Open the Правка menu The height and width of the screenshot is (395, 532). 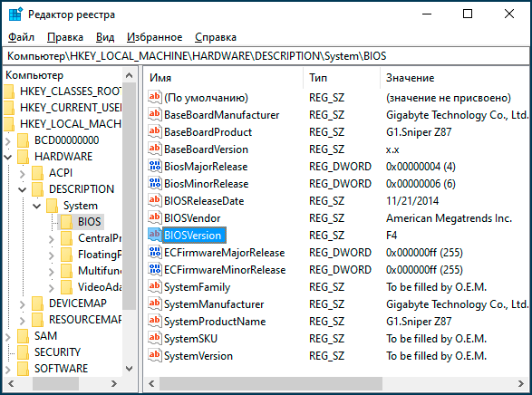click(65, 37)
